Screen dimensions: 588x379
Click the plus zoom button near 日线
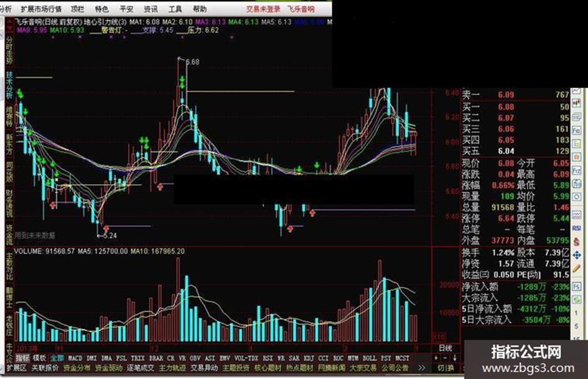tap(436, 358)
